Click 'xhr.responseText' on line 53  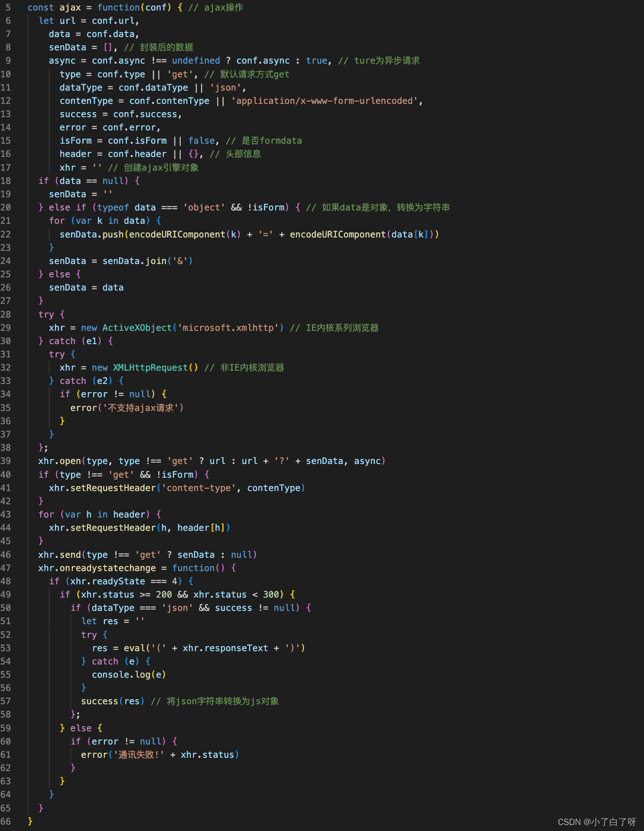click(x=225, y=648)
